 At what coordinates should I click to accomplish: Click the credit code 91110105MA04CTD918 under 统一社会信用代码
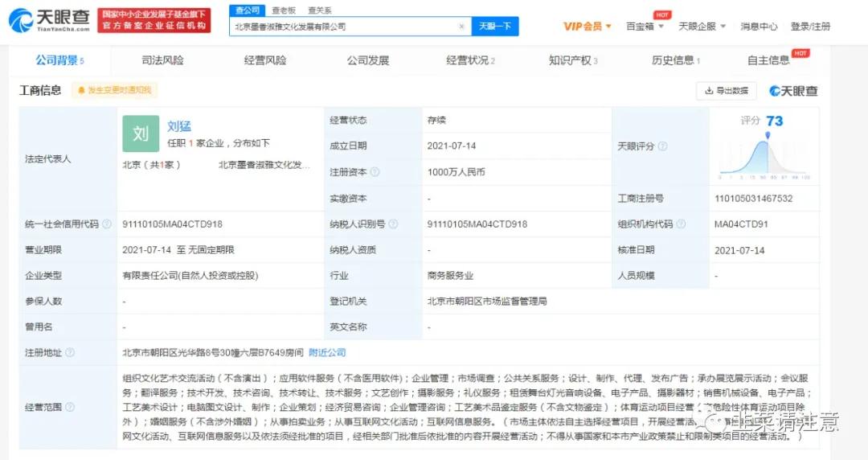pos(172,224)
